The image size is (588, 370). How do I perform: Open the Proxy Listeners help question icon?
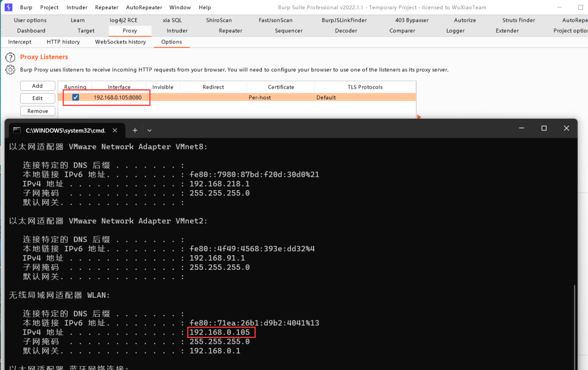[10, 57]
